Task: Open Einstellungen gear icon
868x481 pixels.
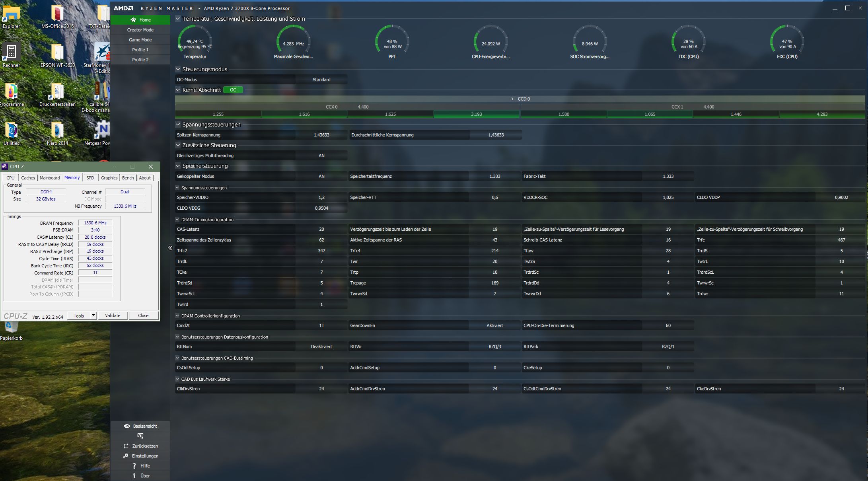Action: [126, 456]
